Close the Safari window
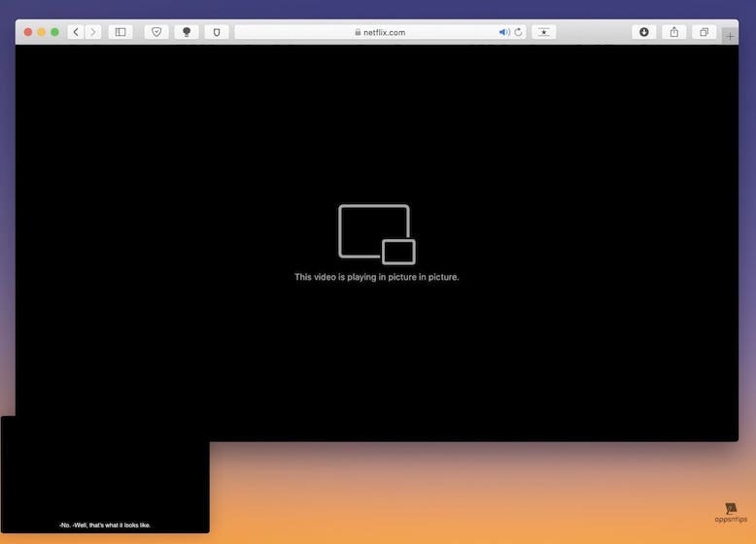The image size is (756, 544). click(28, 32)
